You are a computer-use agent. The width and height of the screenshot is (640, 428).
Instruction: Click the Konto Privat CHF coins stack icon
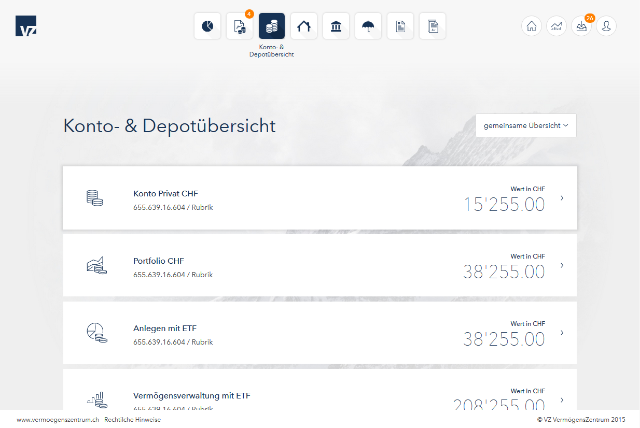95,198
